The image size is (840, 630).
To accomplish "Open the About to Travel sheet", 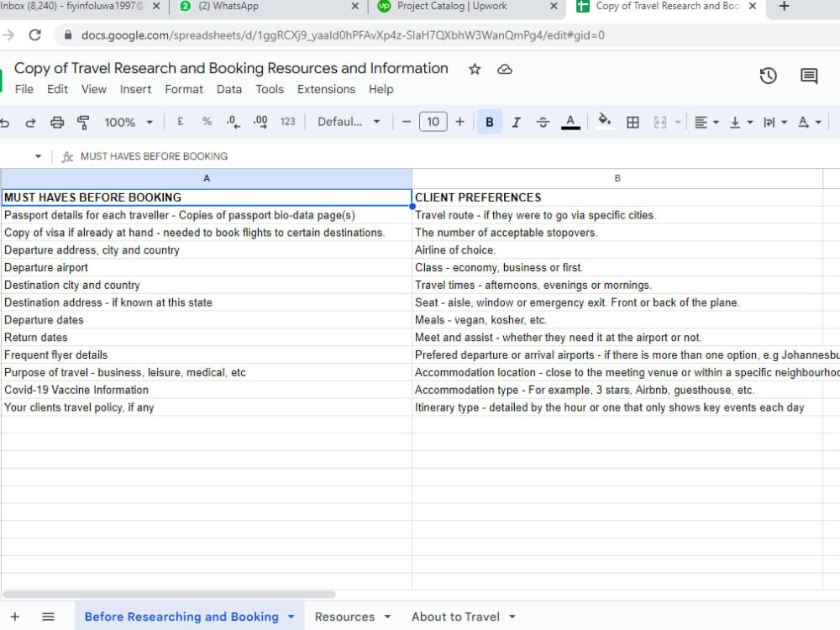I will (x=456, y=616).
